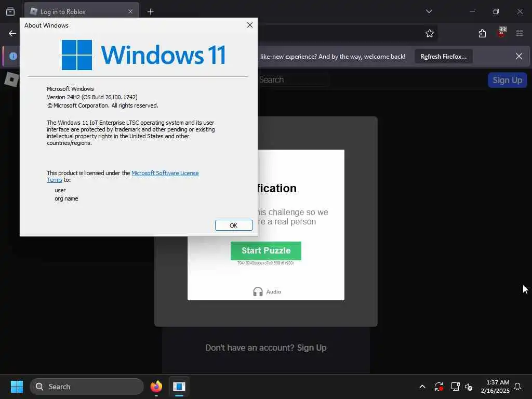Select the Log in to Roblox tab
The image size is (532, 399).
82,12
